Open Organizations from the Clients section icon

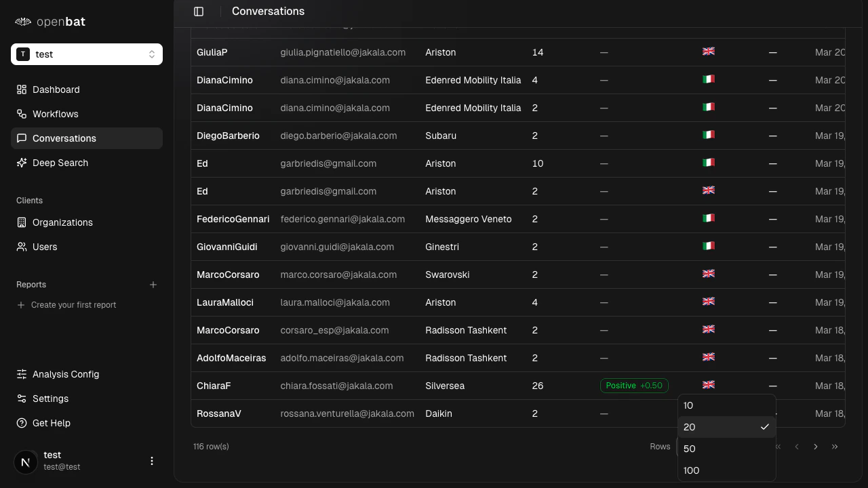[22, 222]
